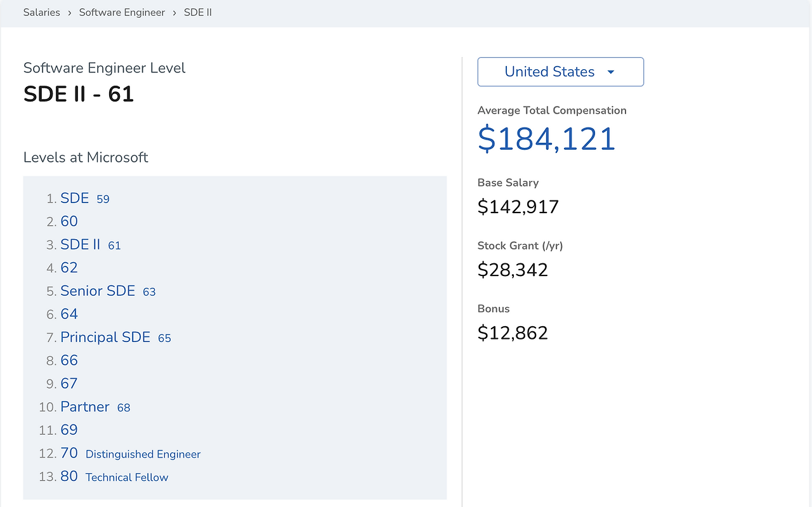Go to Salaries breadcrumb
Image resolution: width=812 pixels, height=507 pixels.
point(42,12)
